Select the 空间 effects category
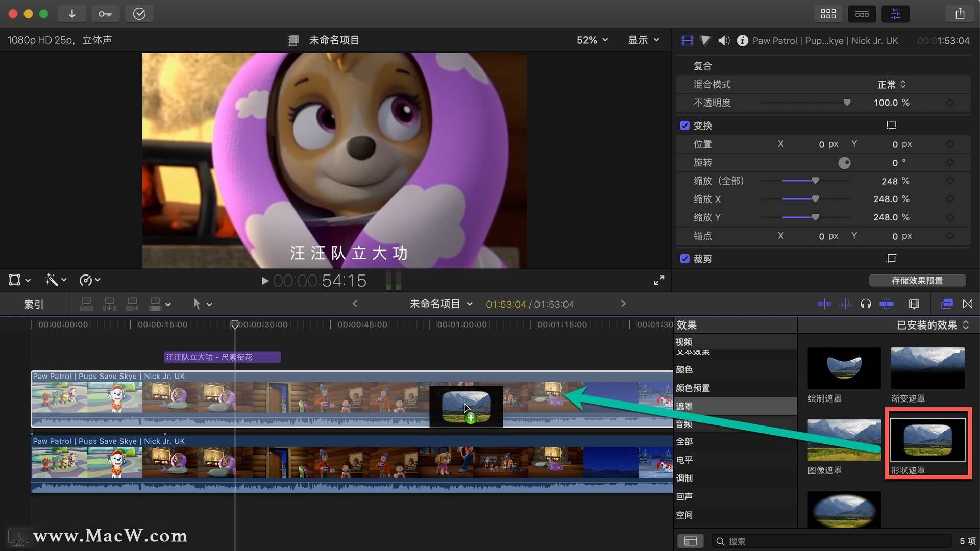The image size is (980, 551). (735, 515)
